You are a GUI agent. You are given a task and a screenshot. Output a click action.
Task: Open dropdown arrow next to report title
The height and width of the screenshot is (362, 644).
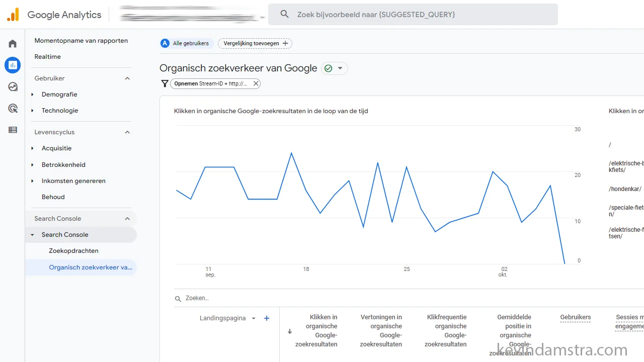point(340,68)
